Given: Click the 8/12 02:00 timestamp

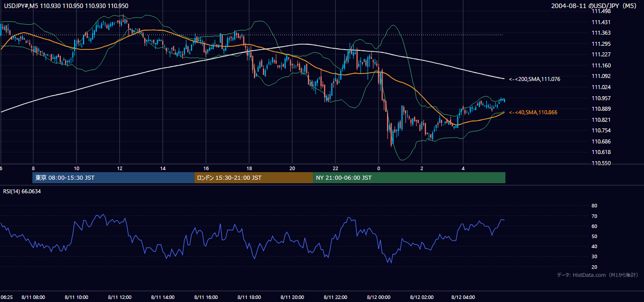Looking at the screenshot, I should 421,297.
